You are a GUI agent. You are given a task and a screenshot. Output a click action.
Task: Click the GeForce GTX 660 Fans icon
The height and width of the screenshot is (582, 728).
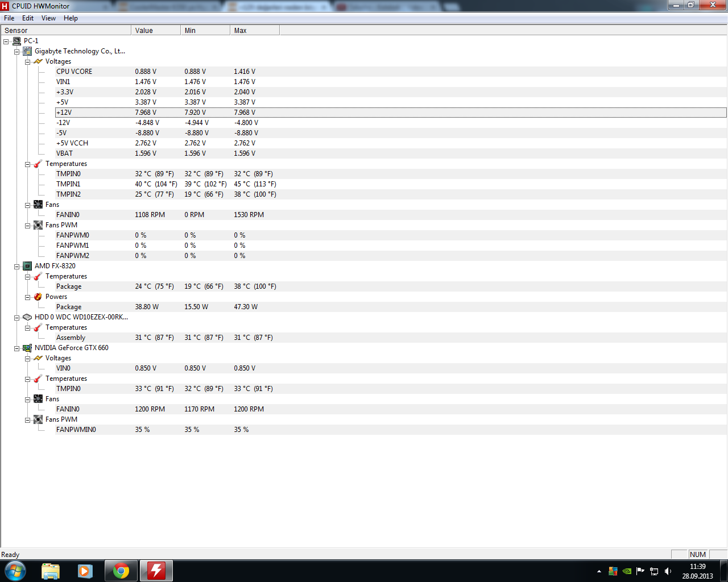pos(38,399)
